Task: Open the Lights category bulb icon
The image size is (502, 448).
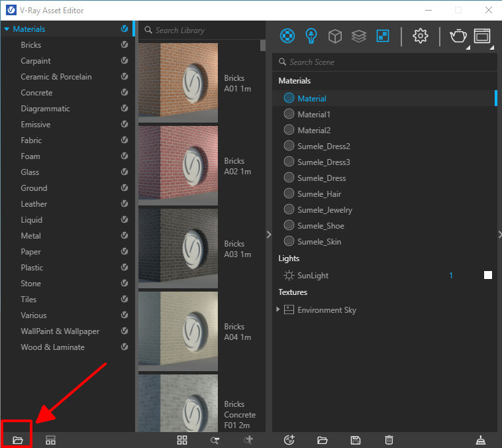Action: [311, 36]
